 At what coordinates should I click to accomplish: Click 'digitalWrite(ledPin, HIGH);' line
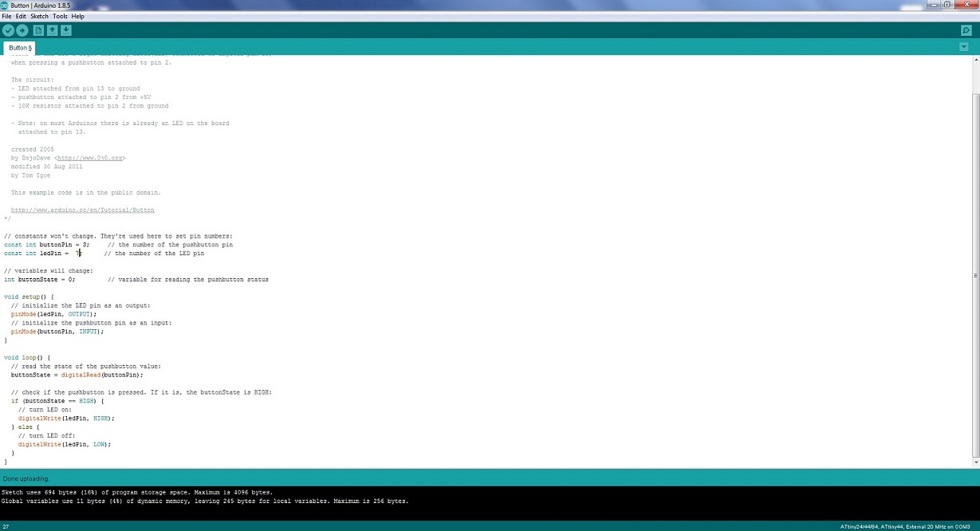[x=66, y=418]
